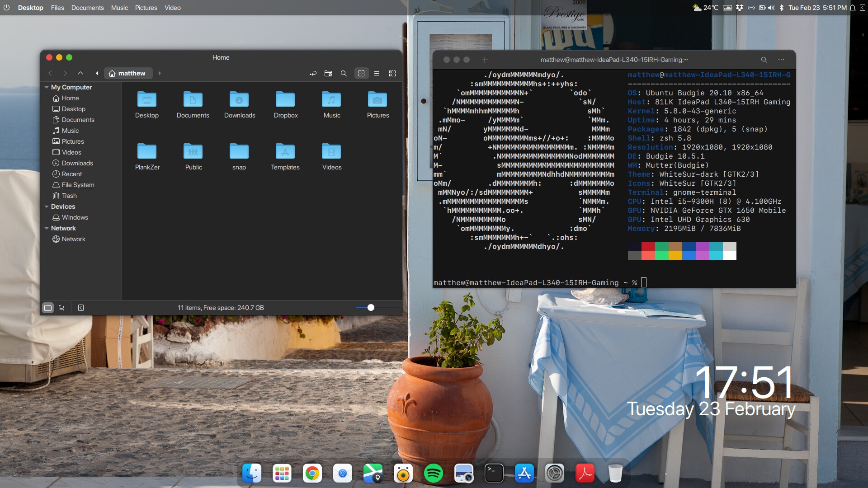The height and width of the screenshot is (488, 868).
Task: Hide the sidebar with the collapse panel button
Action: point(80,308)
